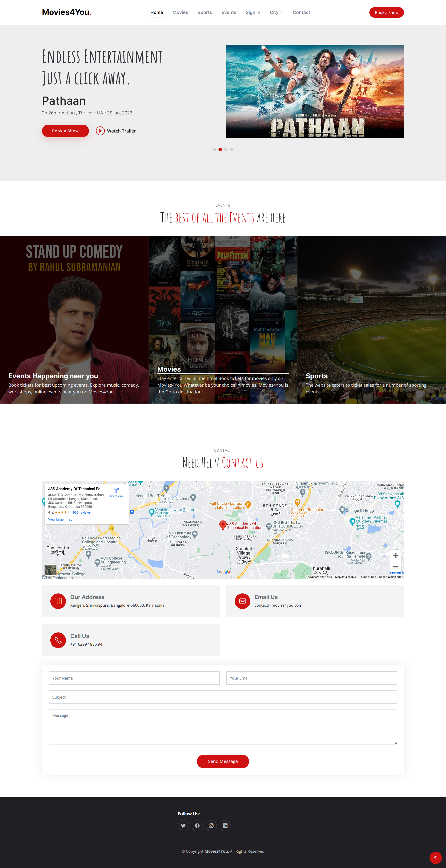Click the LinkedIn social icon

(225, 826)
